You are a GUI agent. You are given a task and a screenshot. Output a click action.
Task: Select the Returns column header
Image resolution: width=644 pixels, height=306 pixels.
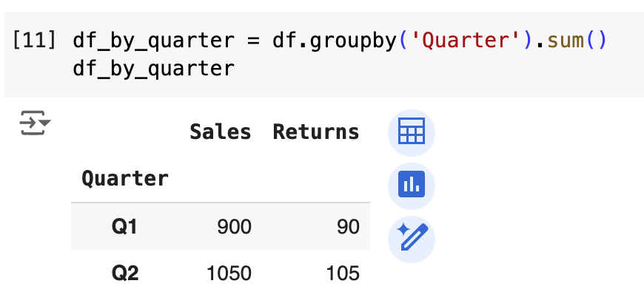[x=316, y=132]
